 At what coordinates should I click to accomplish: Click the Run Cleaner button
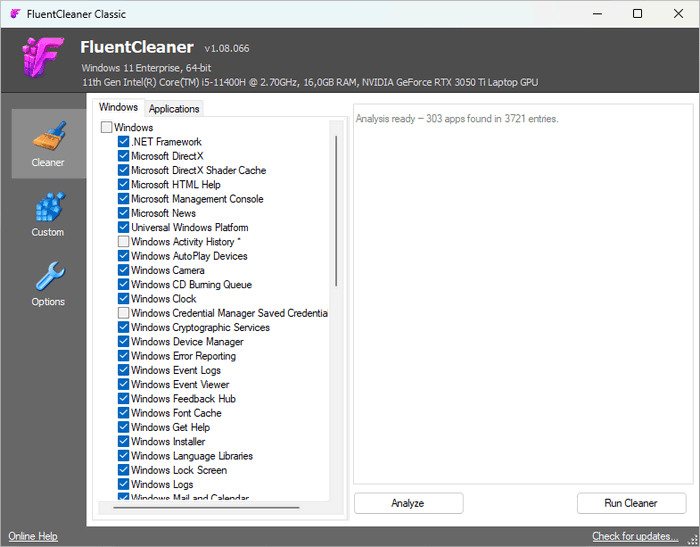(x=631, y=503)
